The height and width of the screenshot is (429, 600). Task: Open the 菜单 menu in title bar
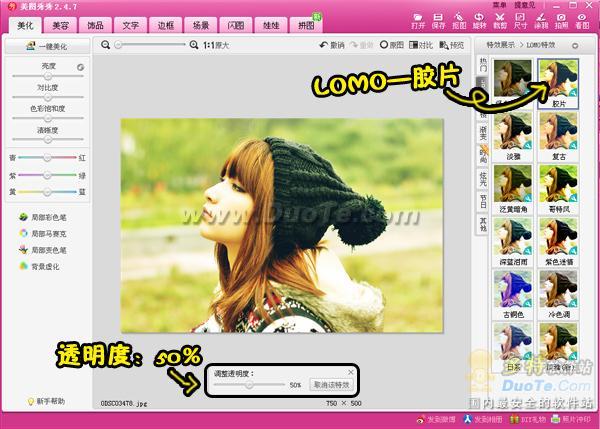pyautogui.click(x=499, y=5)
